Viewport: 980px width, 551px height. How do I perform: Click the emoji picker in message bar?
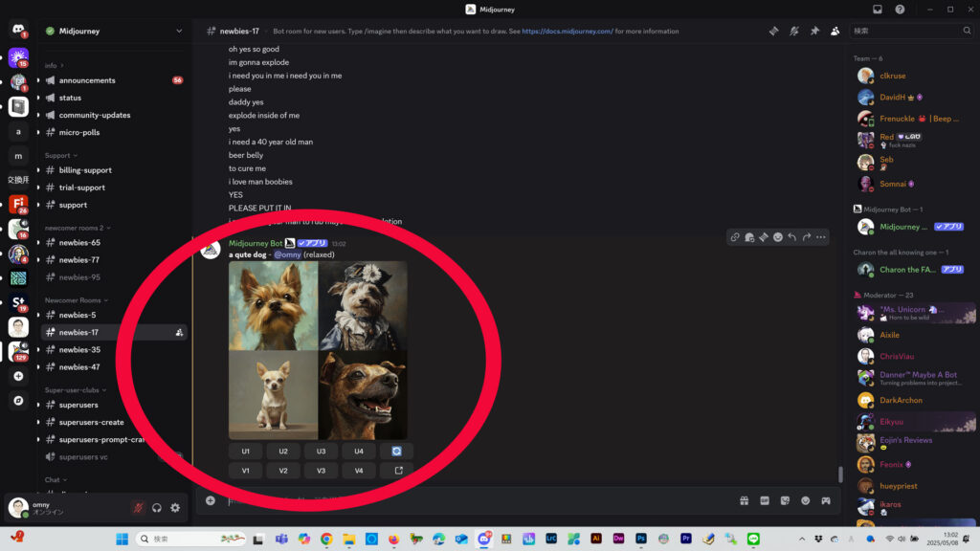click(x=805, y=500)
